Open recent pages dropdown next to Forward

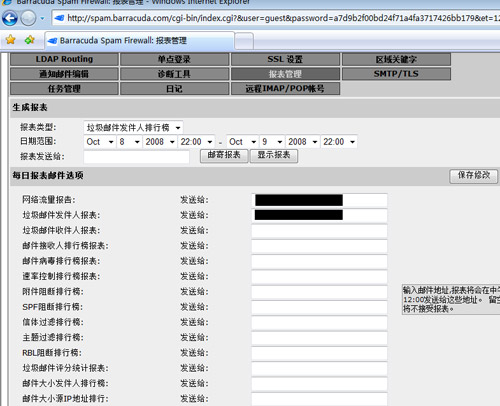pos(42,18)
